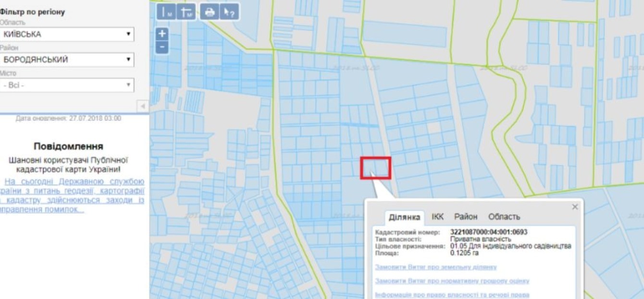Open the Район dropdown showing БОРОДЯНСЬКИЙ
The width and height of the screenshot is (644, 299).
[x=67, y=60]
